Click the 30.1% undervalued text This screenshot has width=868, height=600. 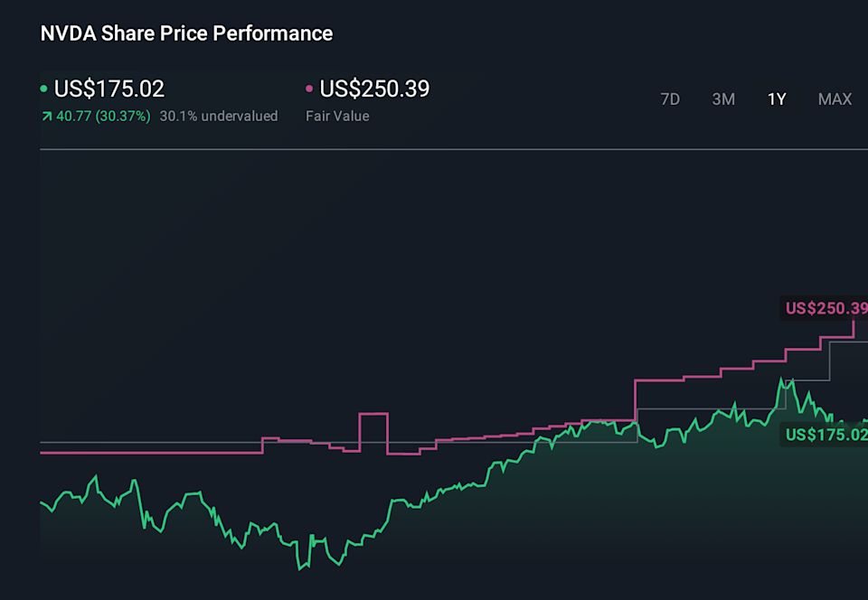tap(219, 117)
